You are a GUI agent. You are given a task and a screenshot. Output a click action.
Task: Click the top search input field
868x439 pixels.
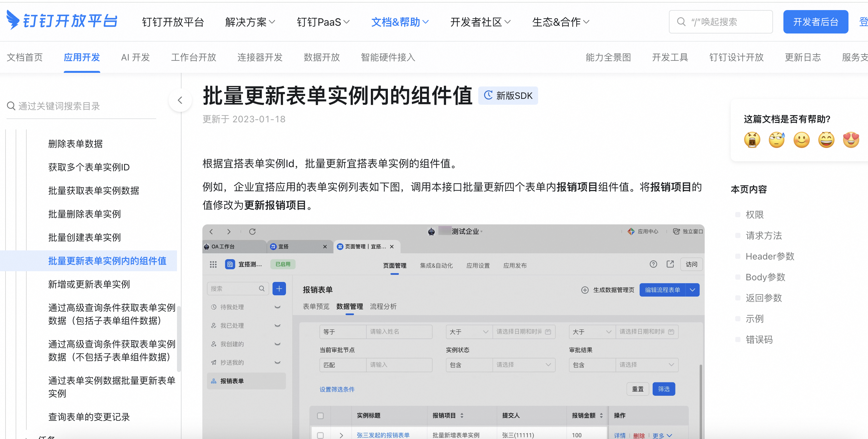tap(720, 22)
